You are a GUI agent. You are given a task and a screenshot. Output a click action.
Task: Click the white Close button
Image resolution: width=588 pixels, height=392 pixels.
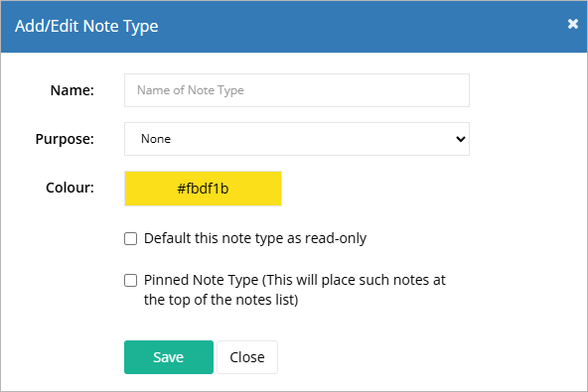(x=247, y=357)
